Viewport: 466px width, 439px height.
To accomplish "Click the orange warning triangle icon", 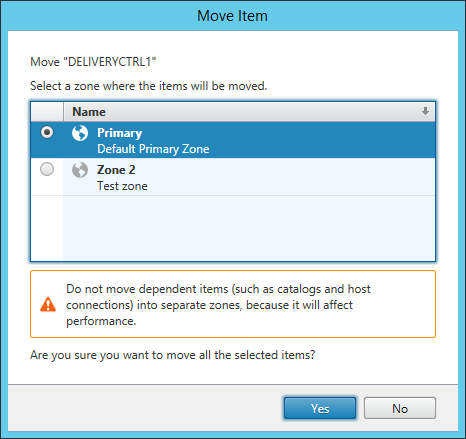I will [48, 304].
